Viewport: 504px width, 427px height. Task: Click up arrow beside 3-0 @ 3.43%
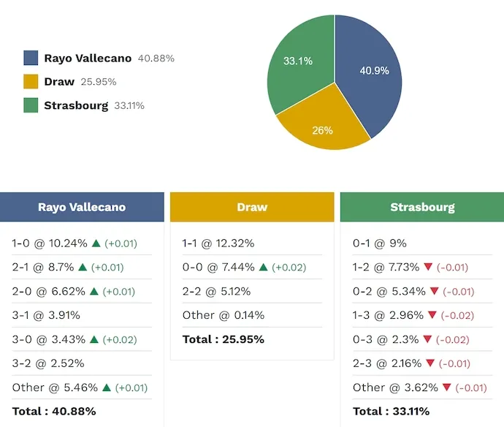tap(94, 340)
